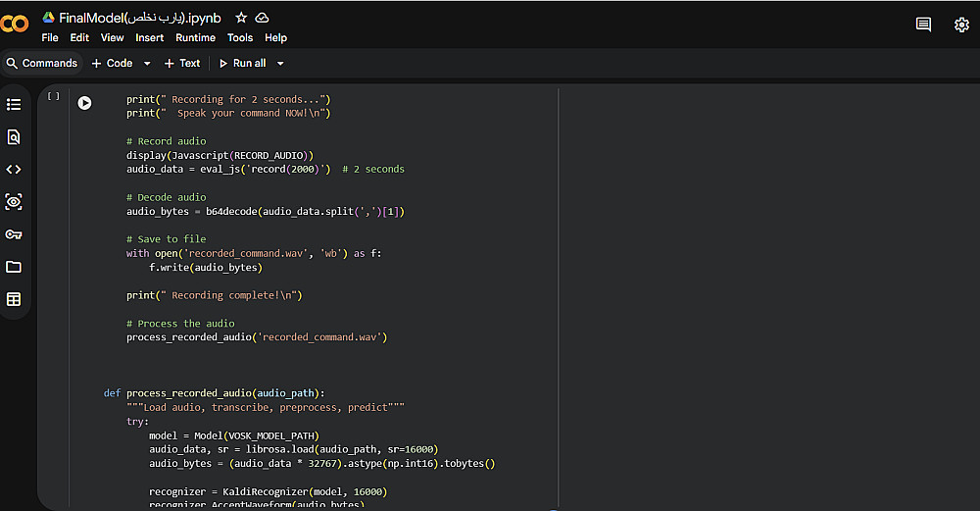
Task: Click the cell execution count brackets
Action: (54, 96)
